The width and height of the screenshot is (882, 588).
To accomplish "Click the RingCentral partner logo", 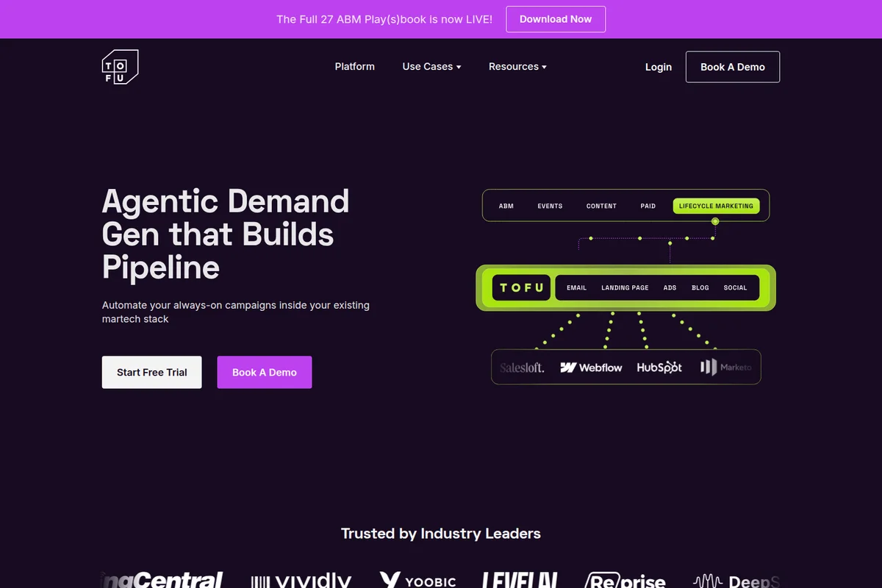I will point(162,580).
